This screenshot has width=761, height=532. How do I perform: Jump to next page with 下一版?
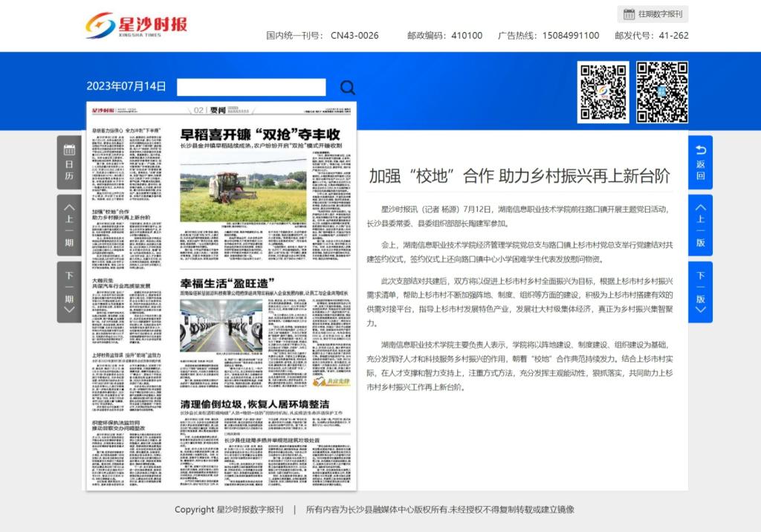click(x=700, y=291)
